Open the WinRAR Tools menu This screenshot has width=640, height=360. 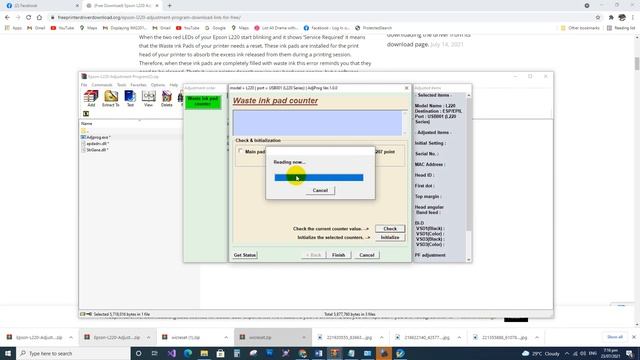121,85
